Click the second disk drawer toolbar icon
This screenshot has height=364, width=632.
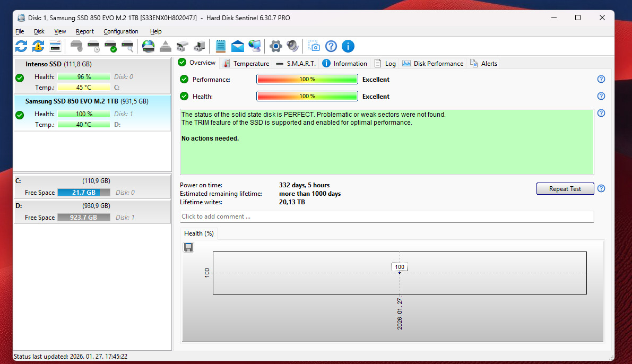point(199,46)
